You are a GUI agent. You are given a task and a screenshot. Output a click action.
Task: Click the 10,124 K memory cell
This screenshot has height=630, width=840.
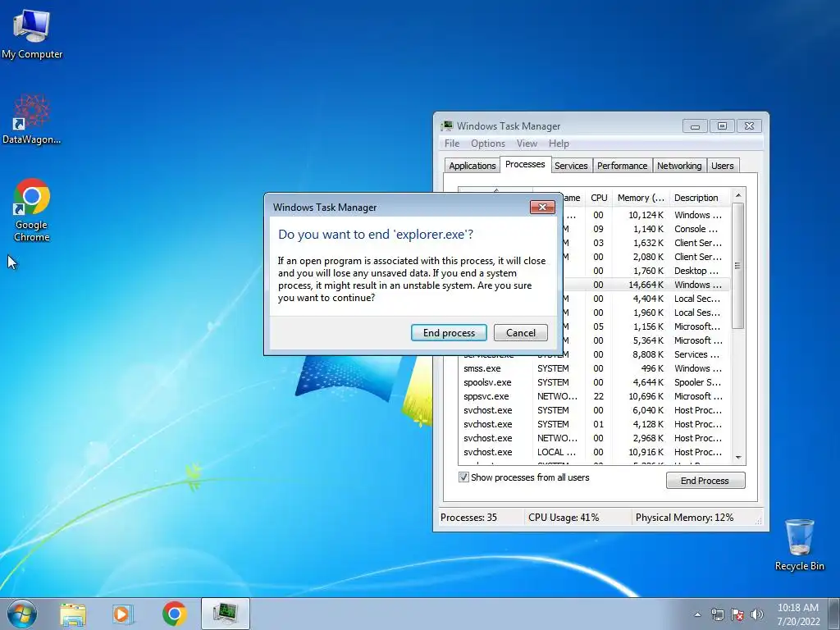(x=646, y=215)
